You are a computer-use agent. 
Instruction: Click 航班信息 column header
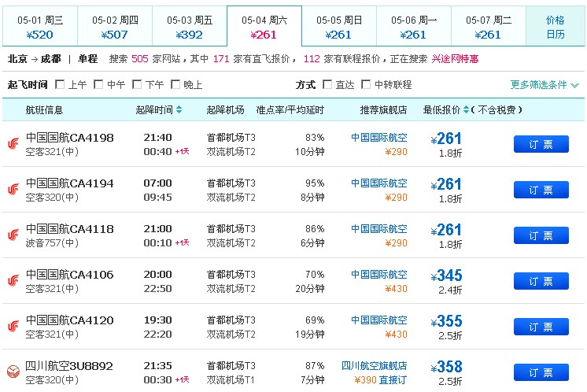(x=44, y=109)
